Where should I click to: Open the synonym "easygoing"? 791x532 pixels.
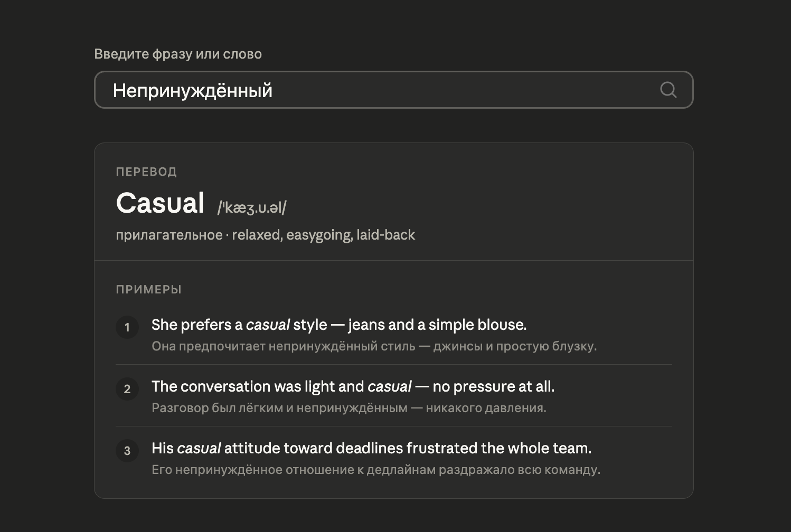click(x=319, y=235)
